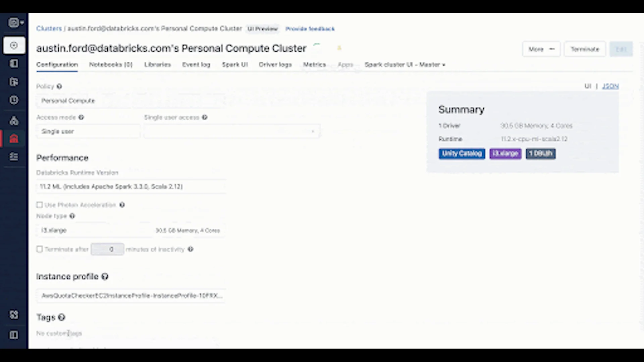
Task: Check the Terminate after inactivity checkbox
Action: click(40, 249)
